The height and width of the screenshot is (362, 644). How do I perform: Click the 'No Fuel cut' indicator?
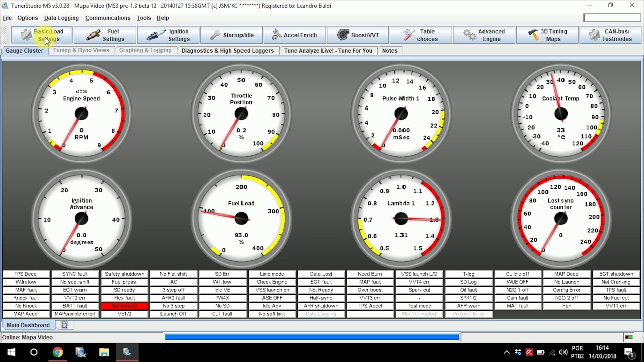(x=616, y=298)
